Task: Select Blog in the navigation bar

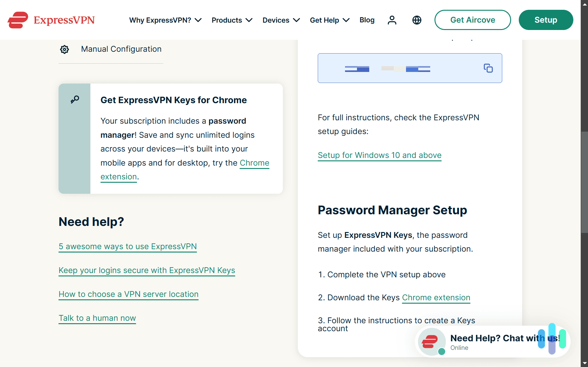Action: (367, 20)
